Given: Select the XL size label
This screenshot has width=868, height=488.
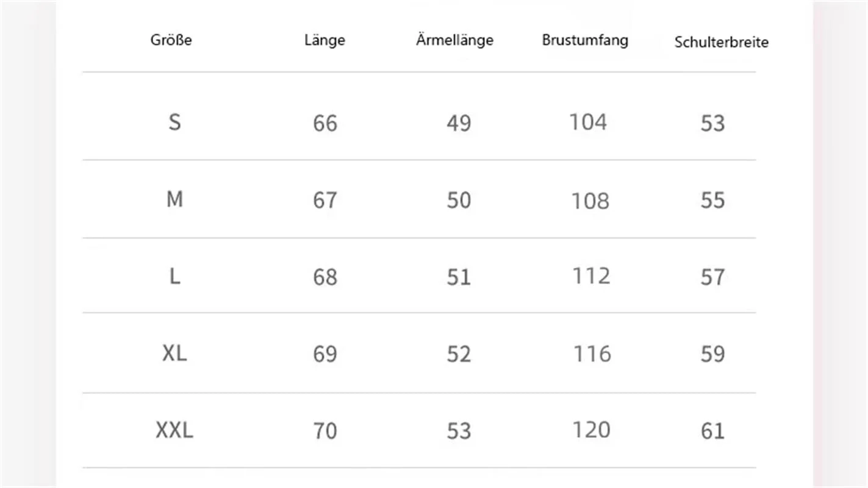Looking at the screenshot, I should tap(174, 354).
